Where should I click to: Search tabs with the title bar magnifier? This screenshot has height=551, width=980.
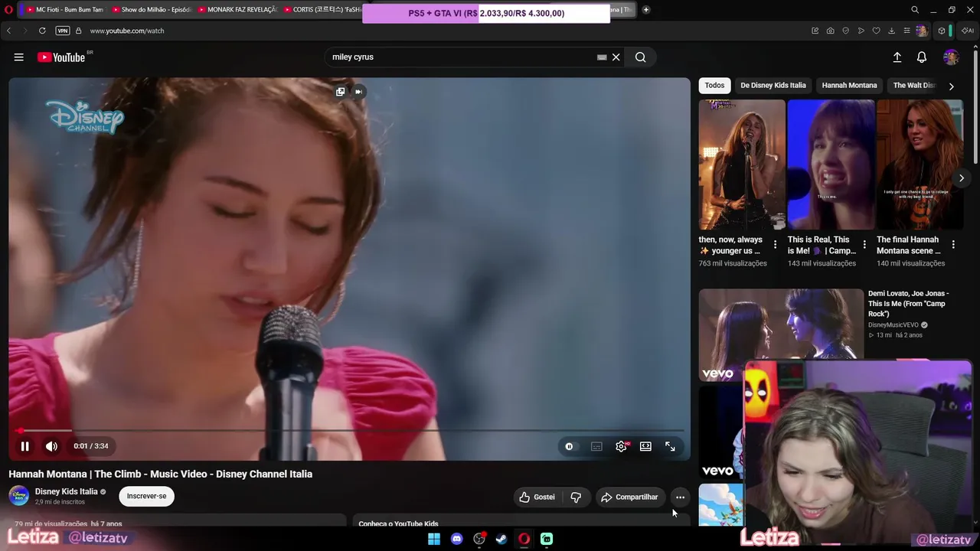[x=915, y=10]
